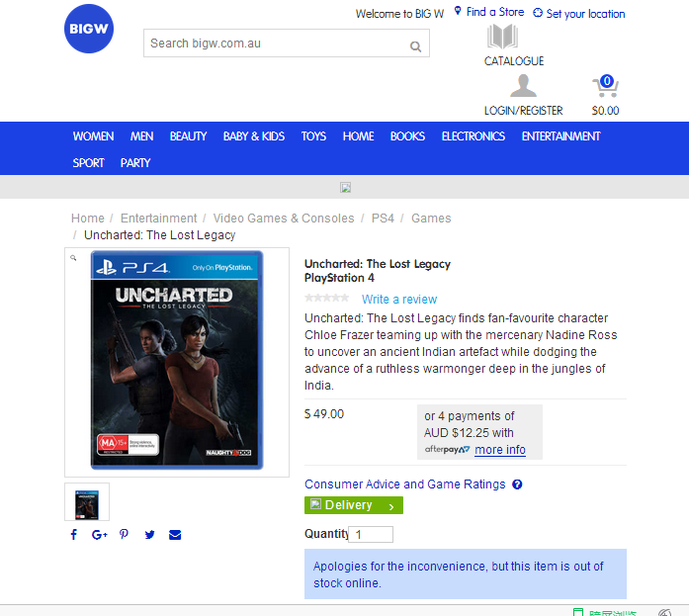Click the Consumer Advice help question icon
Image resolution: width=689 pixels, height=616 pixels.
517,484
